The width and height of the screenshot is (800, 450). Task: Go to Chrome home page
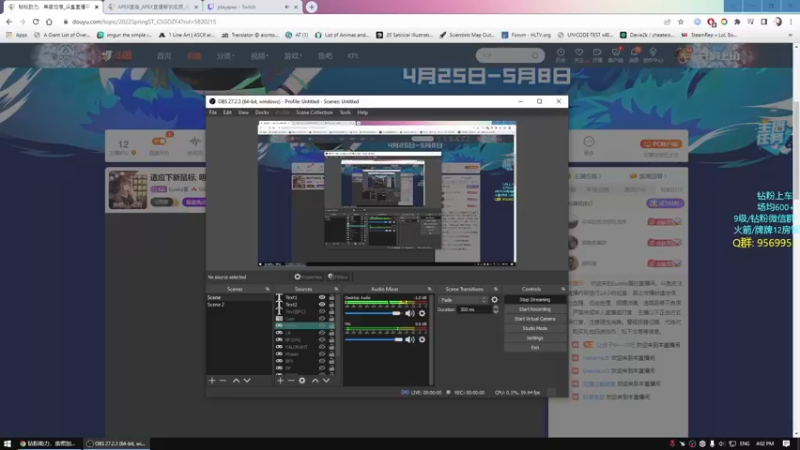[49, 22]
